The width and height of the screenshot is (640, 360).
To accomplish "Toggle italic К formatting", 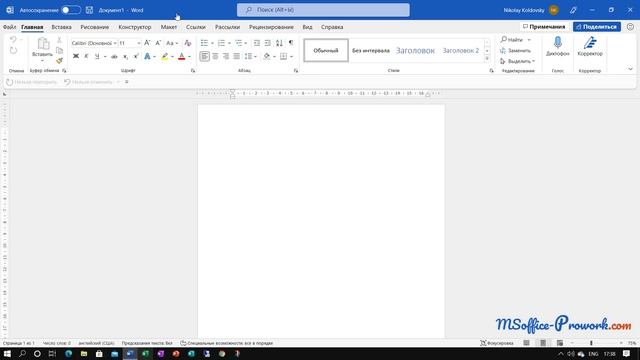I will pos(86,56).
